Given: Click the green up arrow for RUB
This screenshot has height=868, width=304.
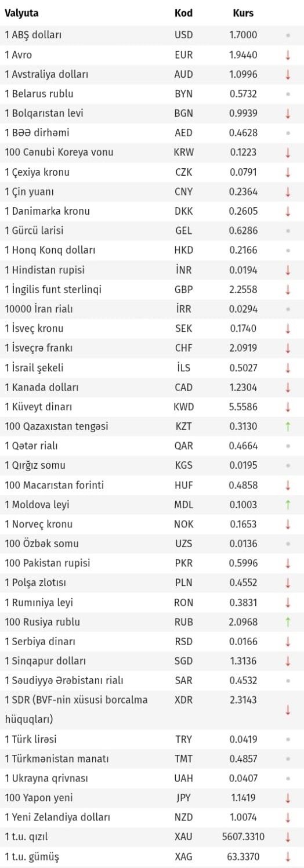Looking at the screenshot, I should 288,622.
